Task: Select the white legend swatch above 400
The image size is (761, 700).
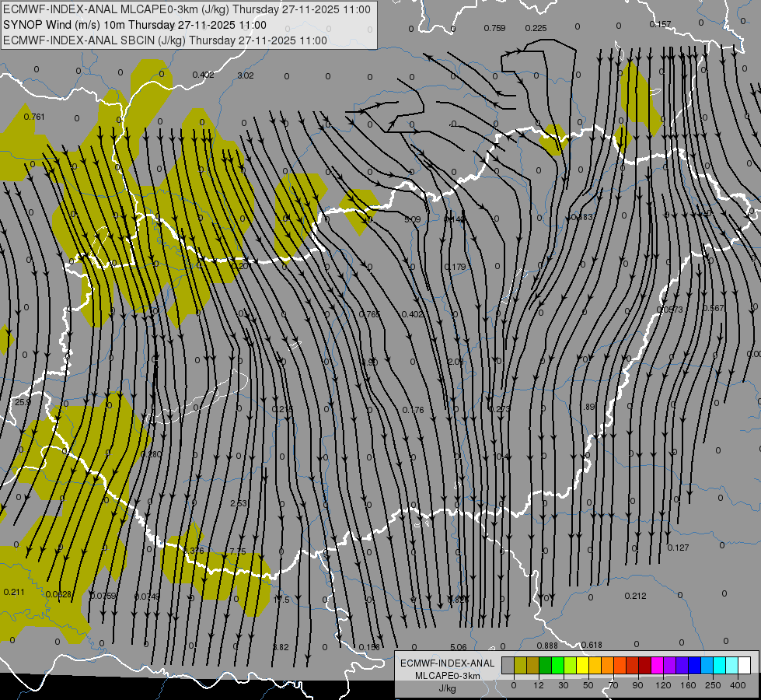Action: [x=744, y=666]
